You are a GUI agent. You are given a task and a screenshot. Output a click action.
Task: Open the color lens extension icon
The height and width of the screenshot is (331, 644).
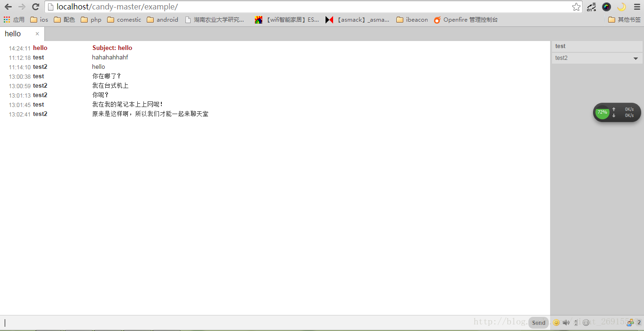pyautogui.click(x=606, y=7)
